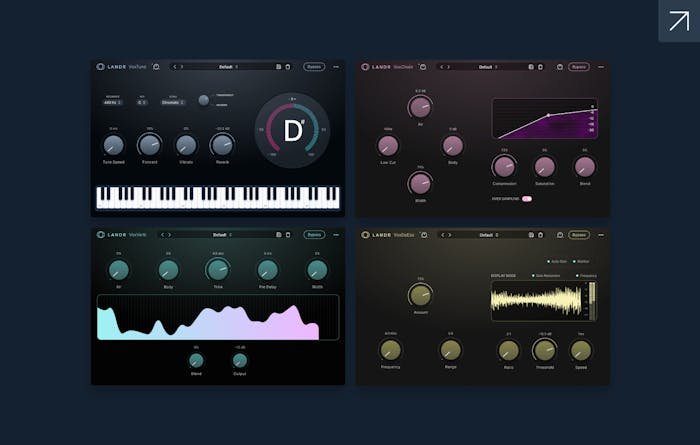Click the power icon in VoxDeEss's header
This screenshot has height=445, width=700.
pyautogui.click(x=424, y=235)
